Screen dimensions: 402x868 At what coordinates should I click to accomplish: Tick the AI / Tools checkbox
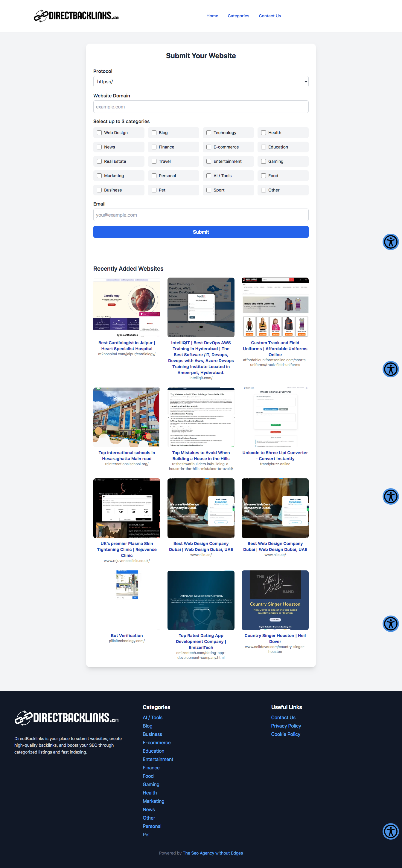pyautogui.click(x=209, y=176)
